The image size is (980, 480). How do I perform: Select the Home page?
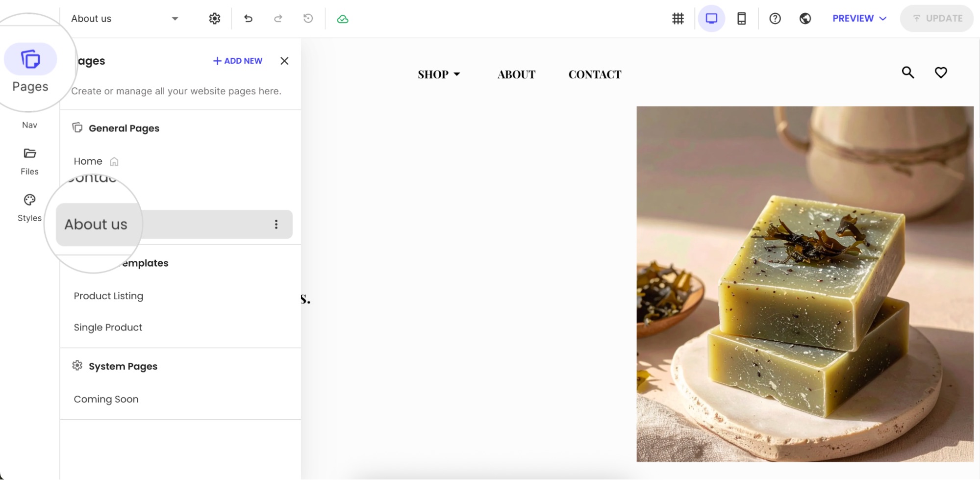pos(88,161)
